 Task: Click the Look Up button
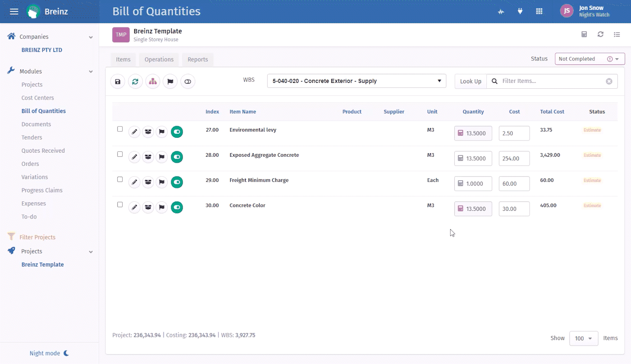pos(470,81)
